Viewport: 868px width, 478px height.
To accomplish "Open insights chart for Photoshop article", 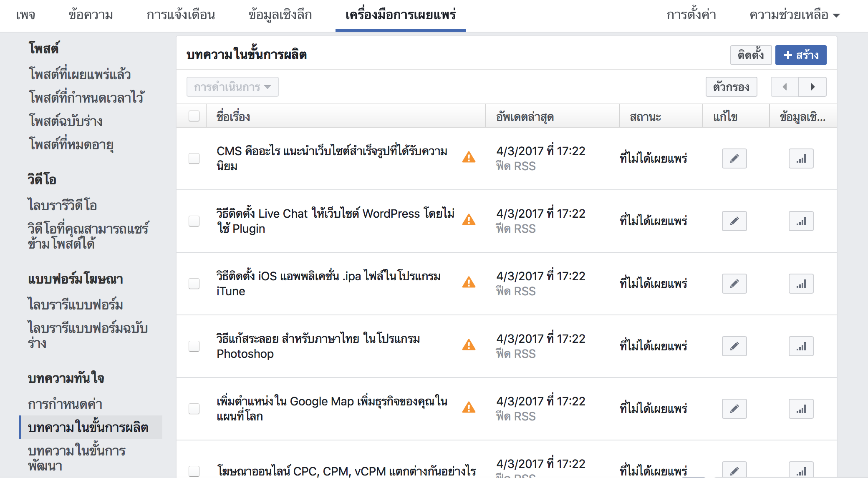I will coord(801,346).
